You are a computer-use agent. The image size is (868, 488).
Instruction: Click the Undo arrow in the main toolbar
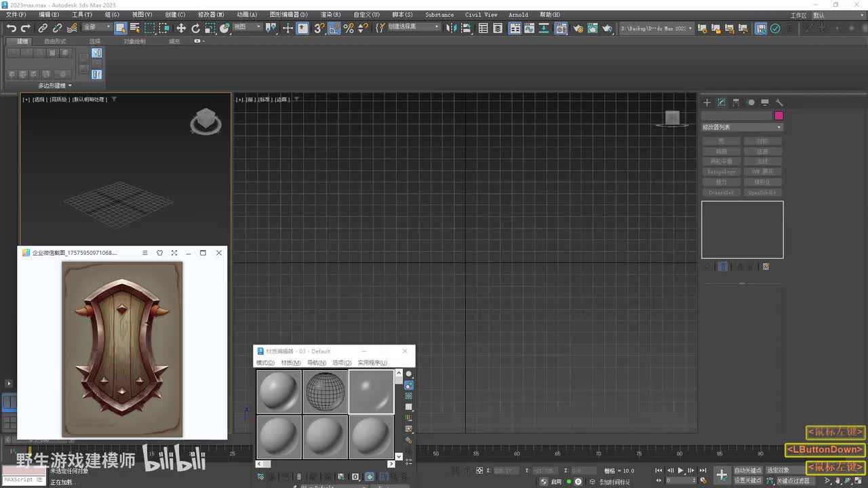(x=12, y=28)
